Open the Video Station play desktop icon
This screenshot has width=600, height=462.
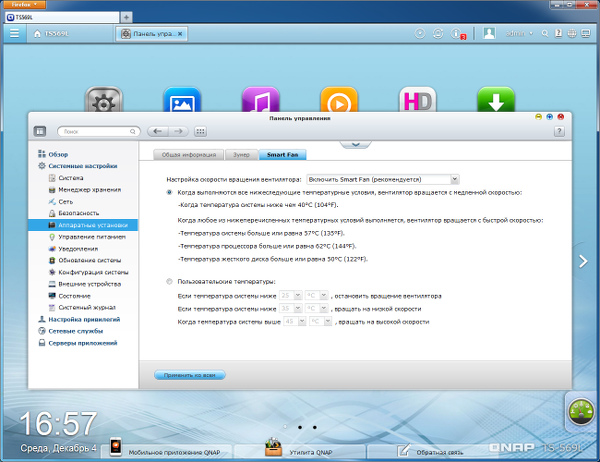339,100
